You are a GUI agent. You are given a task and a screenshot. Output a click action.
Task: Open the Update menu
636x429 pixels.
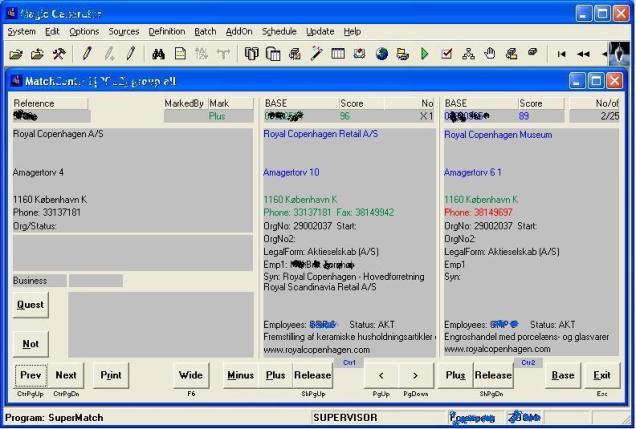pos(320,32)
